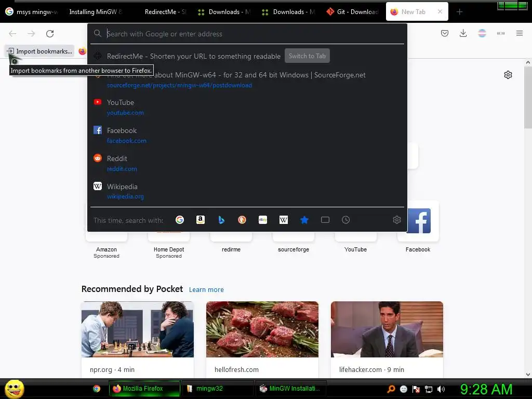Launch Chrome from the taskbar

point(97,389)
